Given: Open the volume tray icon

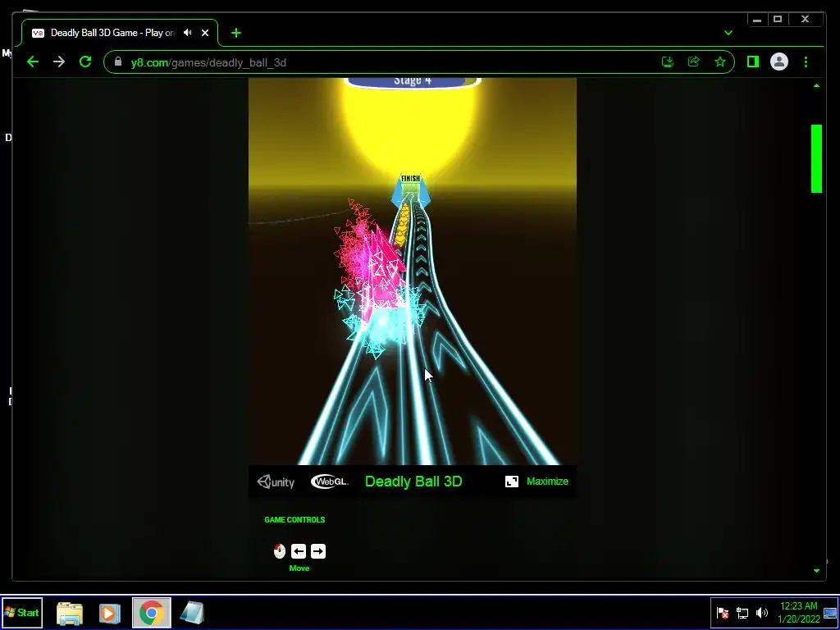Looking at the screenshot, I should [x=762, y=613].
